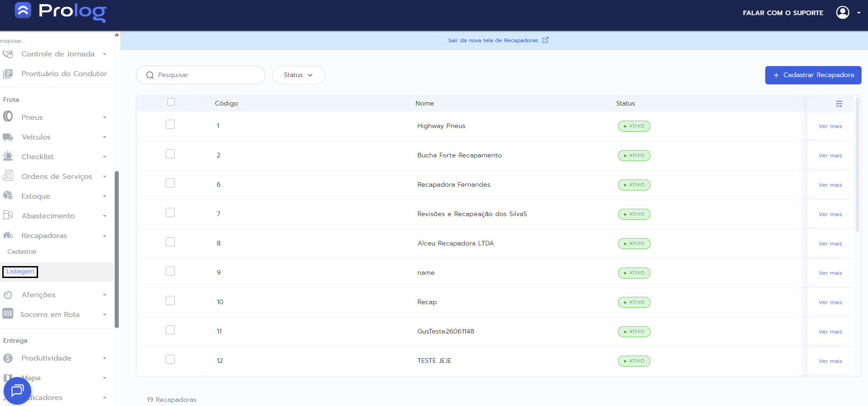Open the Status filter dropdown
Screen dimensions: 868x406
point(298,75)
